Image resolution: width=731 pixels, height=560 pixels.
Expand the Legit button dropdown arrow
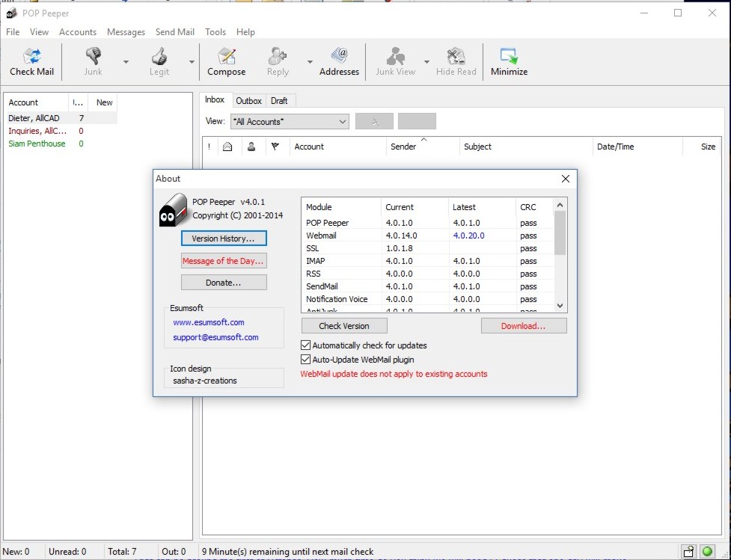[192, 61]
